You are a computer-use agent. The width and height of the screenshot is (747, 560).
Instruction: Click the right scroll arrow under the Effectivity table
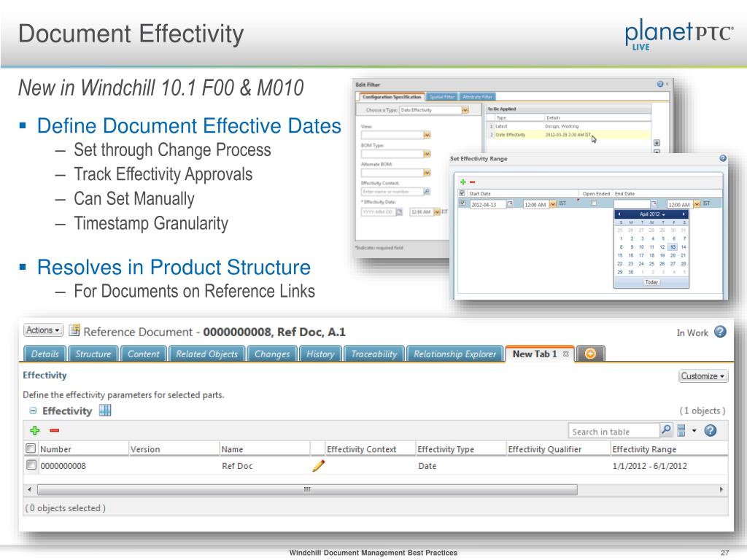pyautogui.click(x=721, y=489)
